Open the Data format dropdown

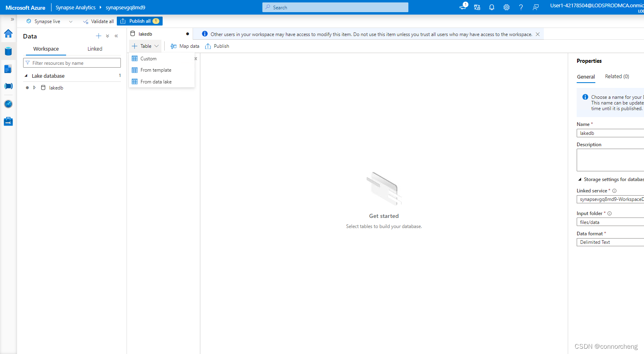pos(610,242)
